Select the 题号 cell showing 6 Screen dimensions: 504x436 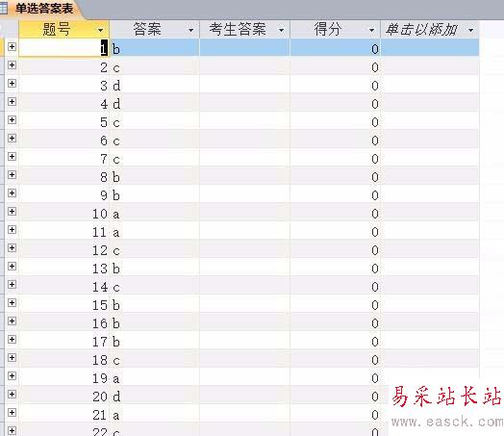point(64,140)
